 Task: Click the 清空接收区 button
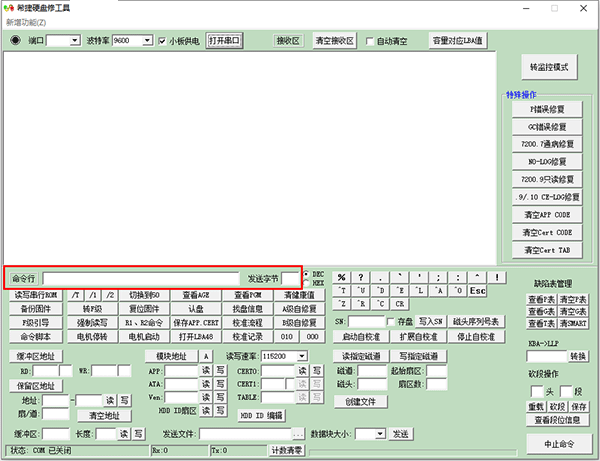pyautogui.click(x=333, y=41)
